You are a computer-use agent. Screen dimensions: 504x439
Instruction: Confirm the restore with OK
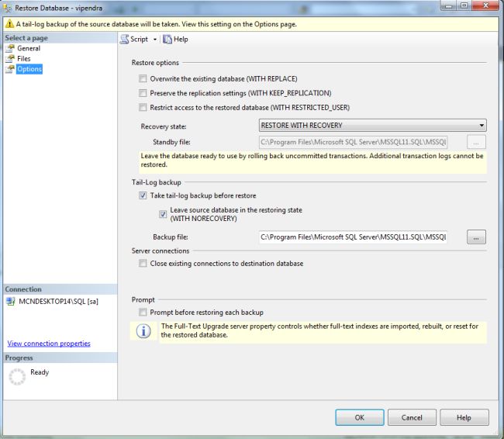tap(359, 417)
